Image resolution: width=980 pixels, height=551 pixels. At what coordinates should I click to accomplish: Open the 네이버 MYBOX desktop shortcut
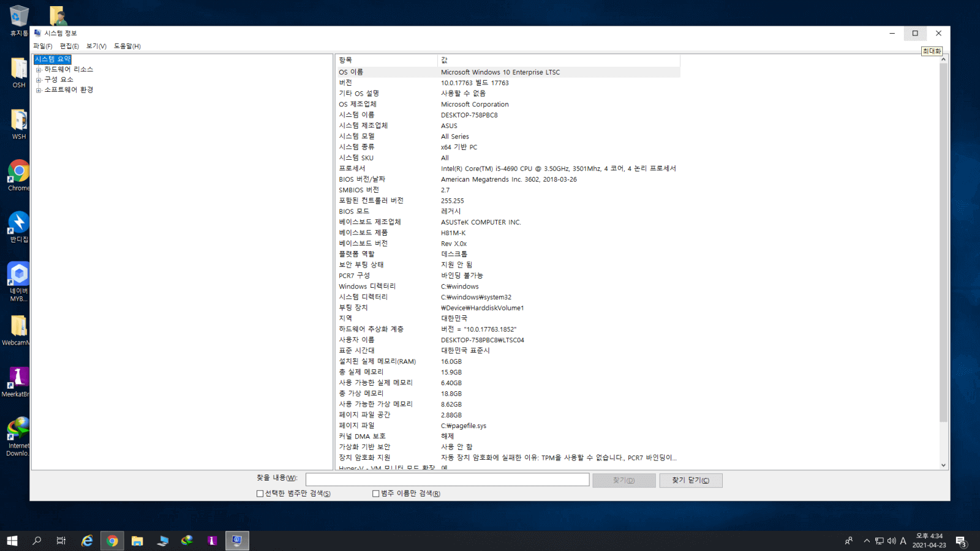(19, 281)
